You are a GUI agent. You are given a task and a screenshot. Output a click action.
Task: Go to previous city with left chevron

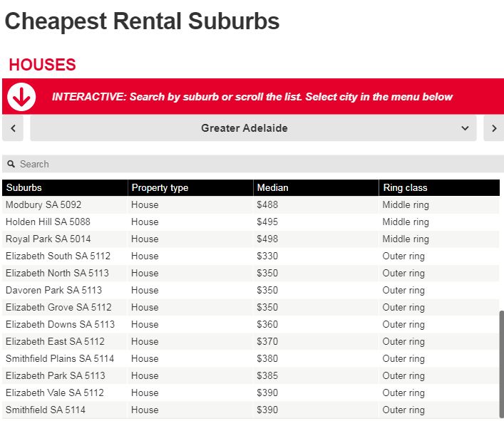coord(13,128)
